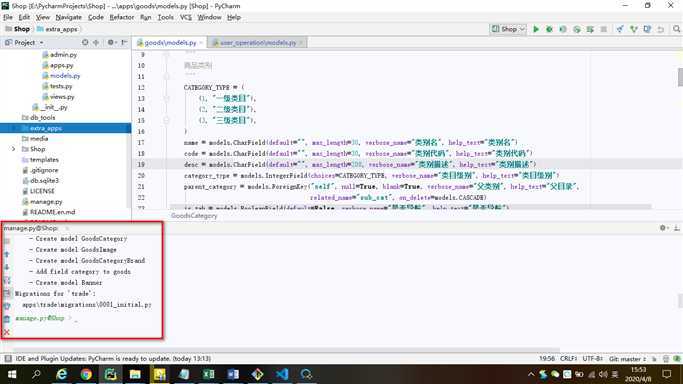Click the PyCharm update notification text
The height and width of the screenshot is (384, 683).
(113, 358)
